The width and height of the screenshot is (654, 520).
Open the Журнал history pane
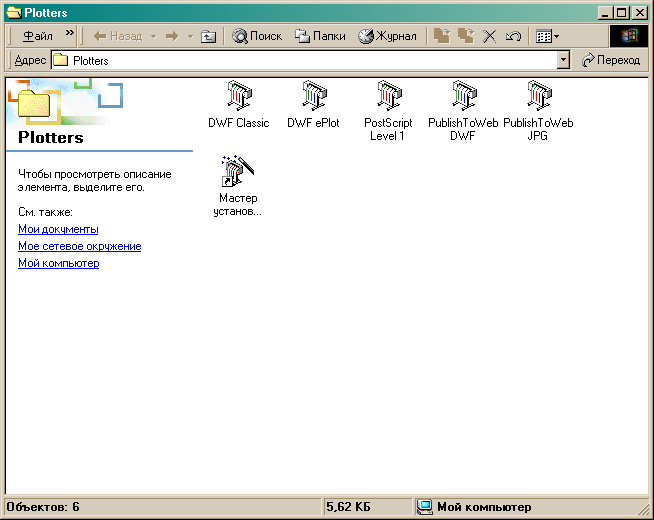[x=387, y=36]
